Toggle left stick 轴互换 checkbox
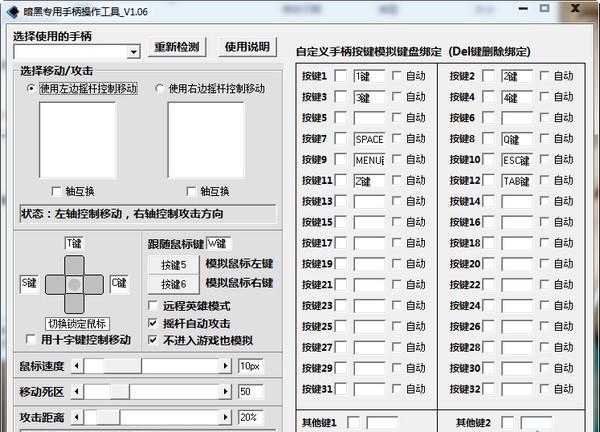This screenshot has width=600, height=432. tap(56, 191)
